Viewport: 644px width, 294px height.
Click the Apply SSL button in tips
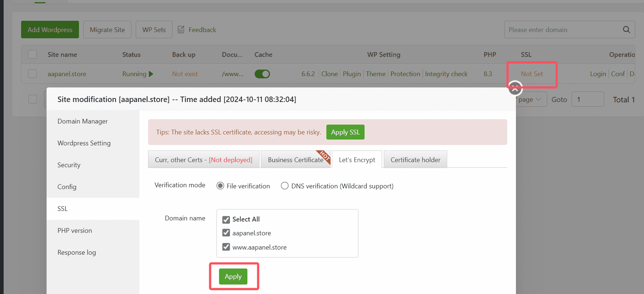[345, 132]
